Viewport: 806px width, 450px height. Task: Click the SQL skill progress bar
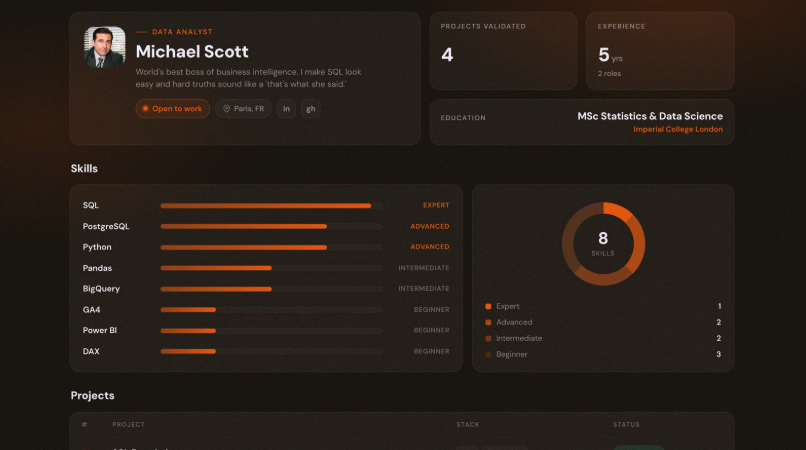[x=271, y=206]
